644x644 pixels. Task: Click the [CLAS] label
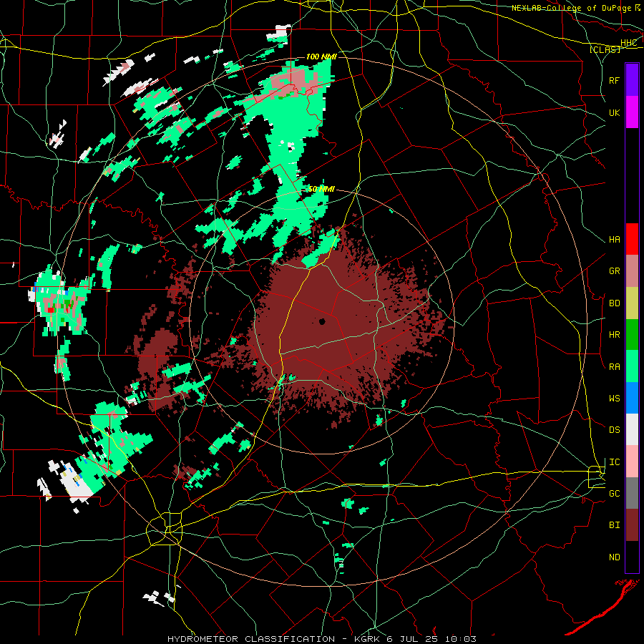tap(605, 50)
